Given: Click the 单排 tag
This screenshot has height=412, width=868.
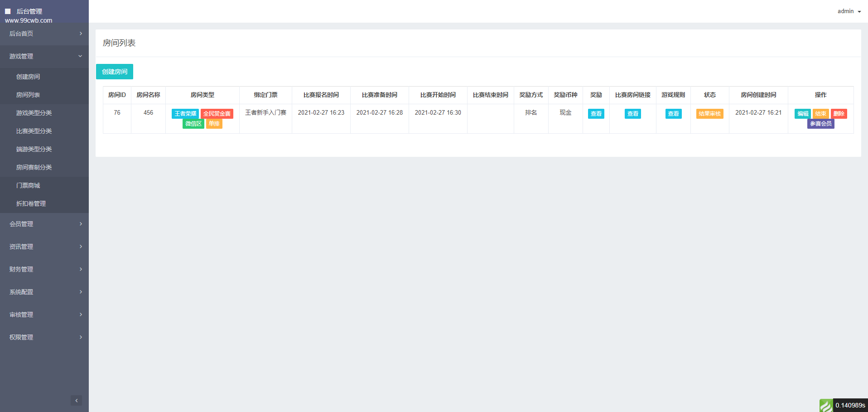Looking at the screenshot, I should pyautogui.click(x=214, y=124).
